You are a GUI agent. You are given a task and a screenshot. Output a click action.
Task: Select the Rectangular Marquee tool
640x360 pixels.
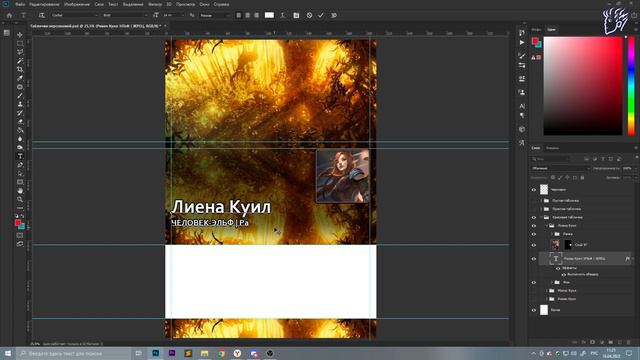[20, 44]
